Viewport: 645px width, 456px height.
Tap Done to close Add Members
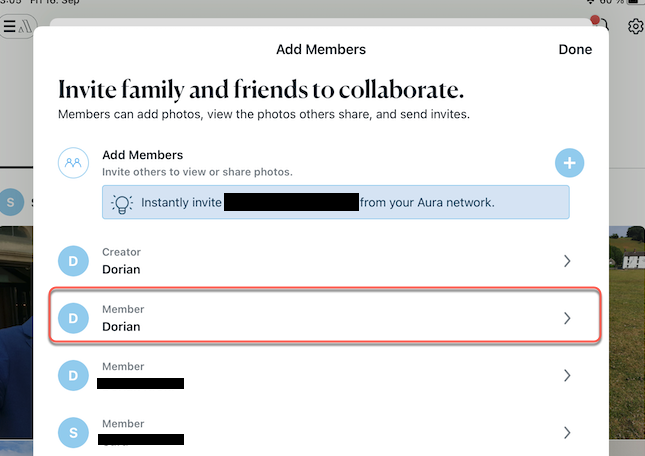tap(575, 49)
